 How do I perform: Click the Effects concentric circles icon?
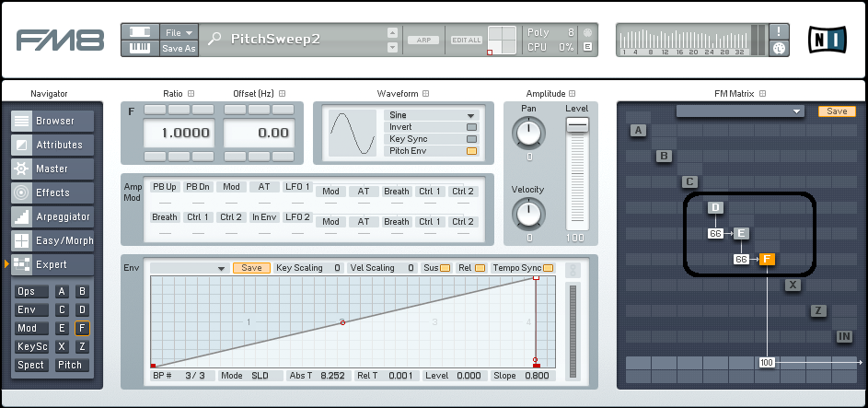pyautogui.click(x=21, y=192)
